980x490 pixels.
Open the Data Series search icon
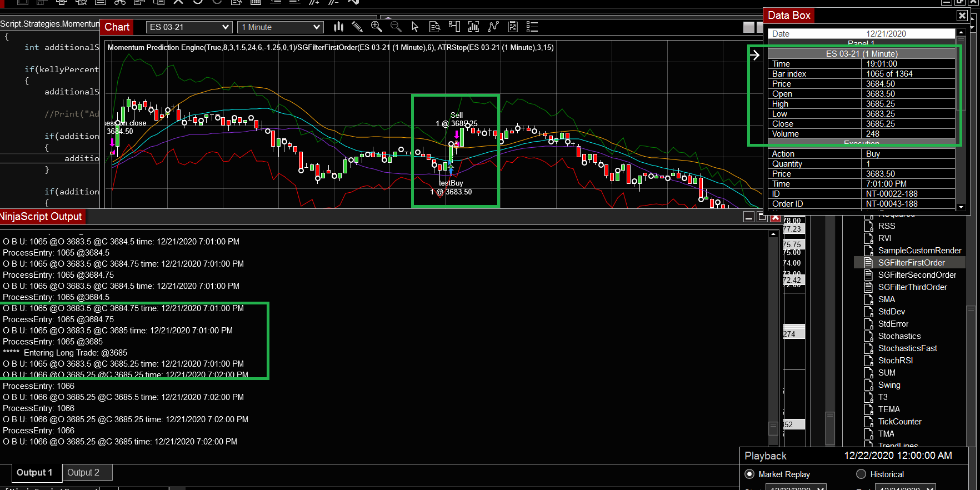click(435, 27)
